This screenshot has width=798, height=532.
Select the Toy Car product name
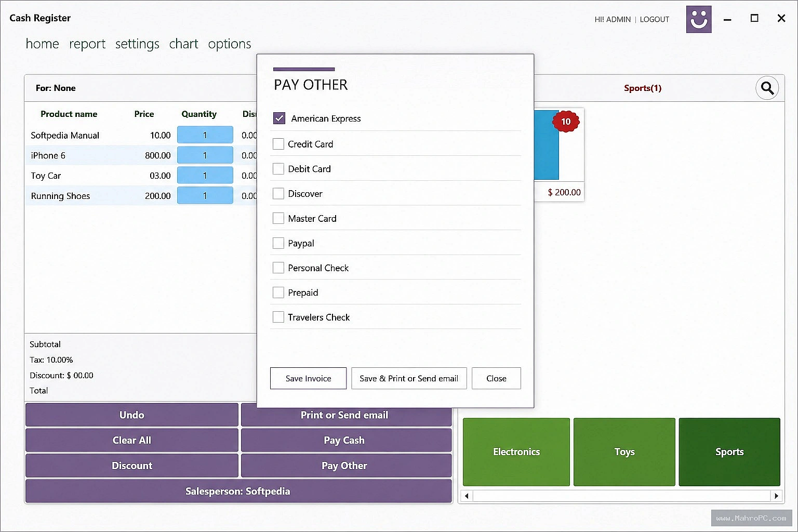(46, 176)
